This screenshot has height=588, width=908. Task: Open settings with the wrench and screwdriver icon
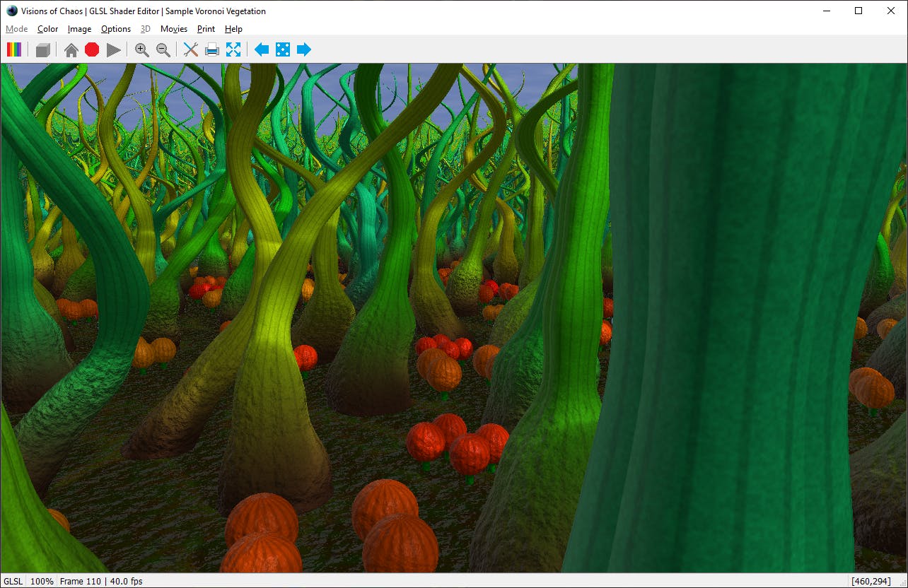tap(190, 49)
